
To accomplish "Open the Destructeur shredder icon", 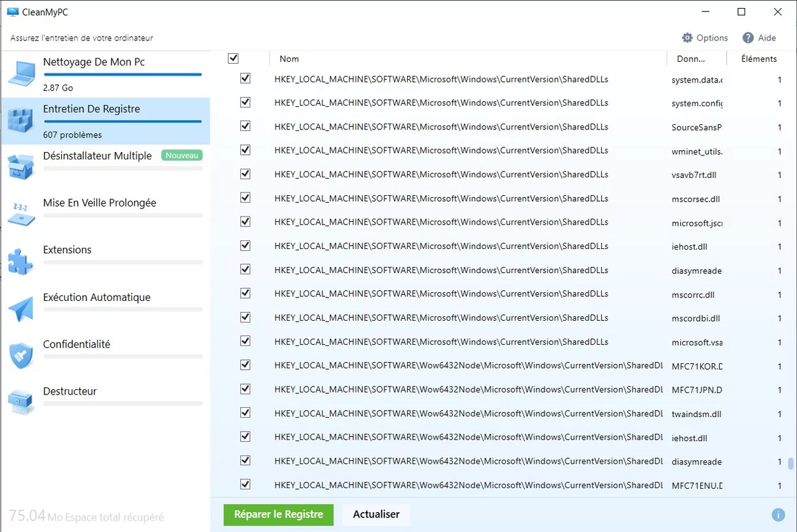I will (x=21, y=403).
